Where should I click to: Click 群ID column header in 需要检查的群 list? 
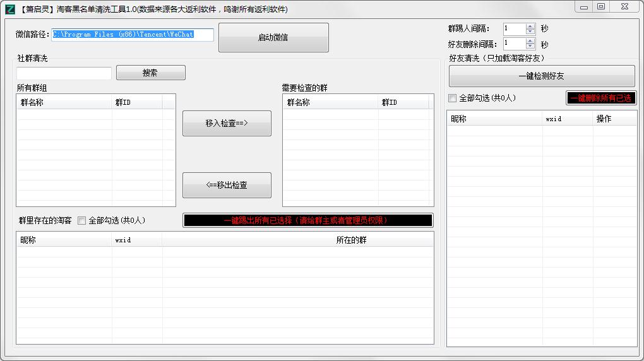(x=404, y=102)
